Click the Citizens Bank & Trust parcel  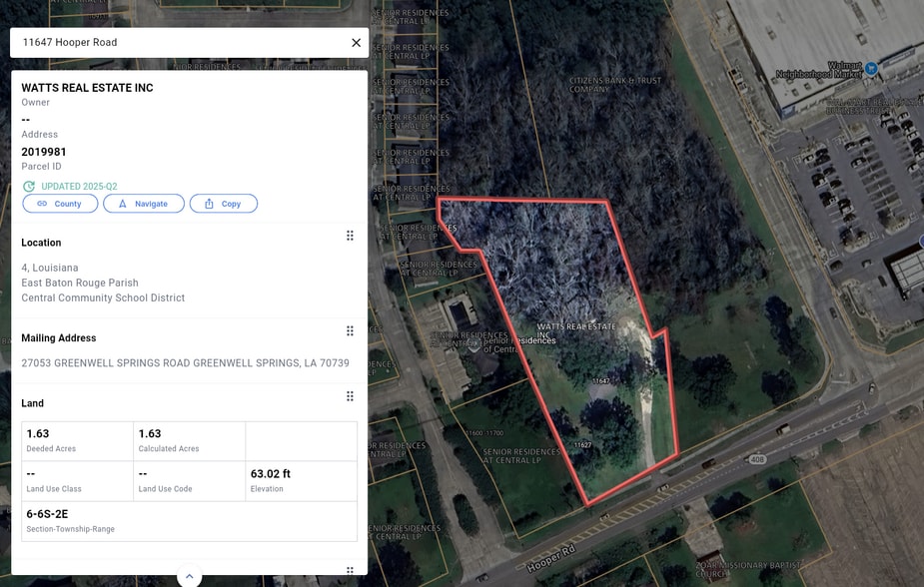tap(614, 85)
